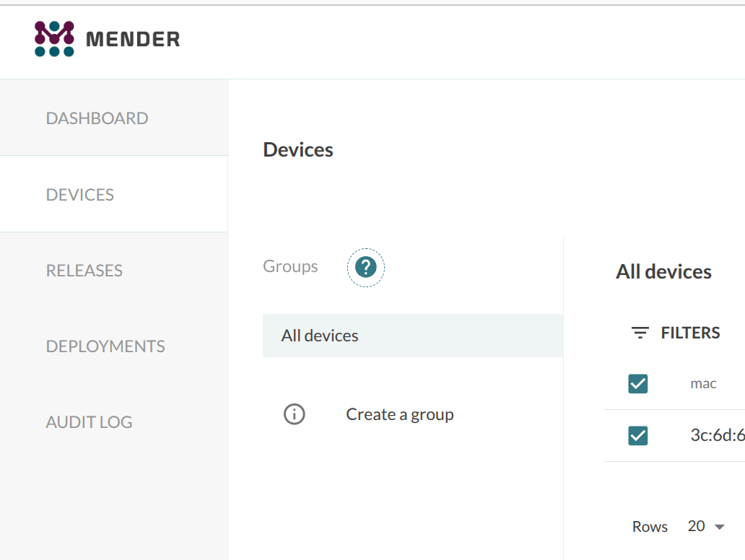Screen dimensions: 745x560
Task: Sort by the mac column header
Action: pos(703,384)
